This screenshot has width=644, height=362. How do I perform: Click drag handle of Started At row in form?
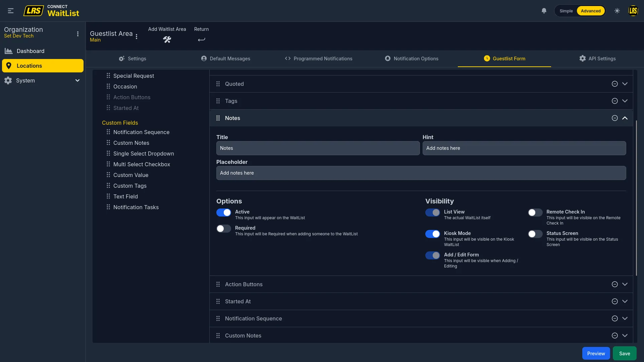(218, 301)
